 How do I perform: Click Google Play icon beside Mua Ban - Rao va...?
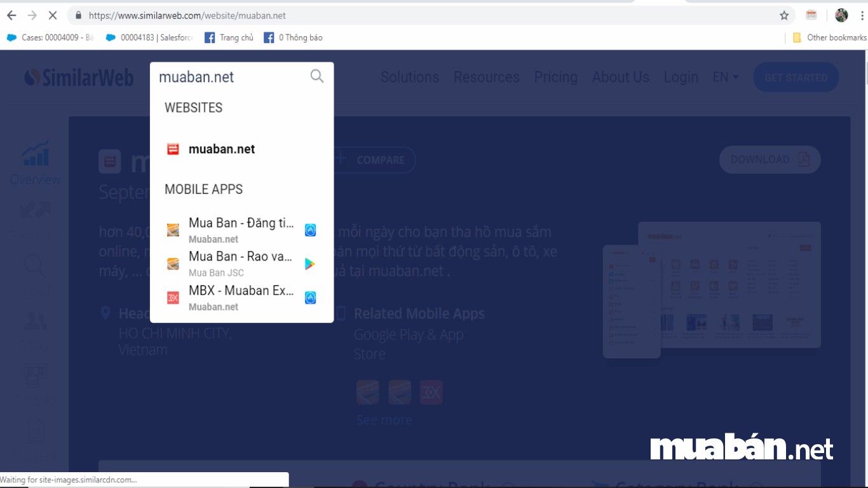pos(310,264)
